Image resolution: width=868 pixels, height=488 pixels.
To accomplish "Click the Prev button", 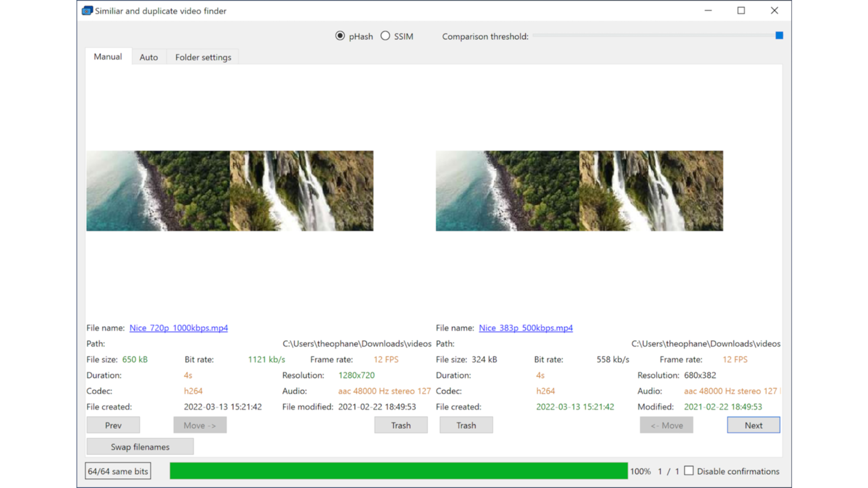I will click(113, 425).
